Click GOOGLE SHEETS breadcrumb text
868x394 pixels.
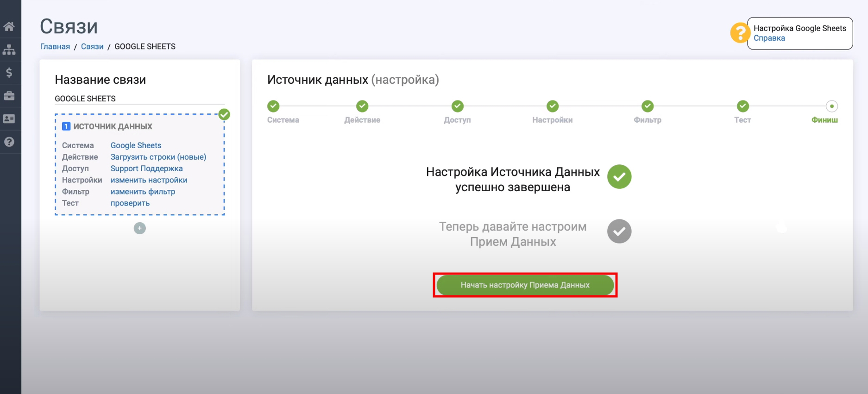coord(145,46)
